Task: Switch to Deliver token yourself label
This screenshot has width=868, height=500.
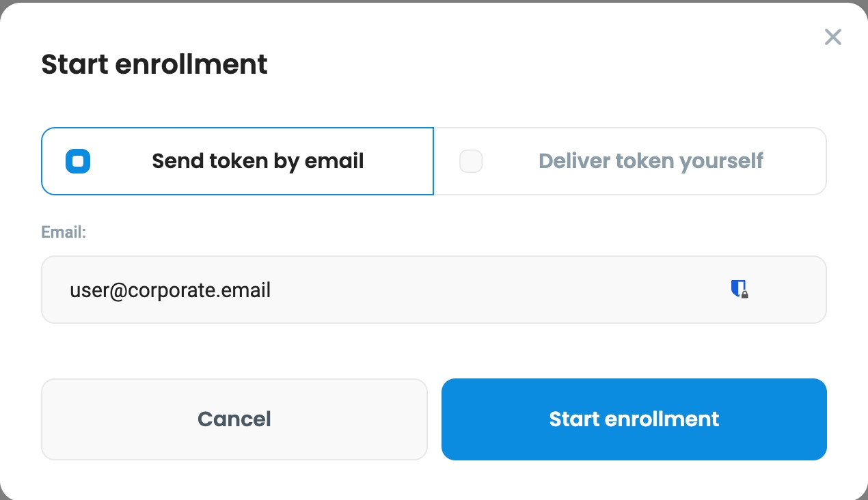Action: [x=651, y=161]
